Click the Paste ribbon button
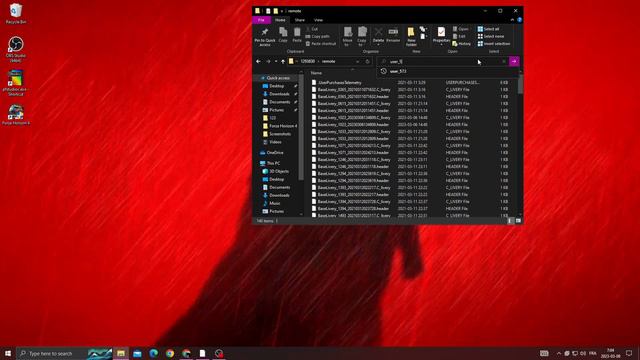 coord(297,35)
